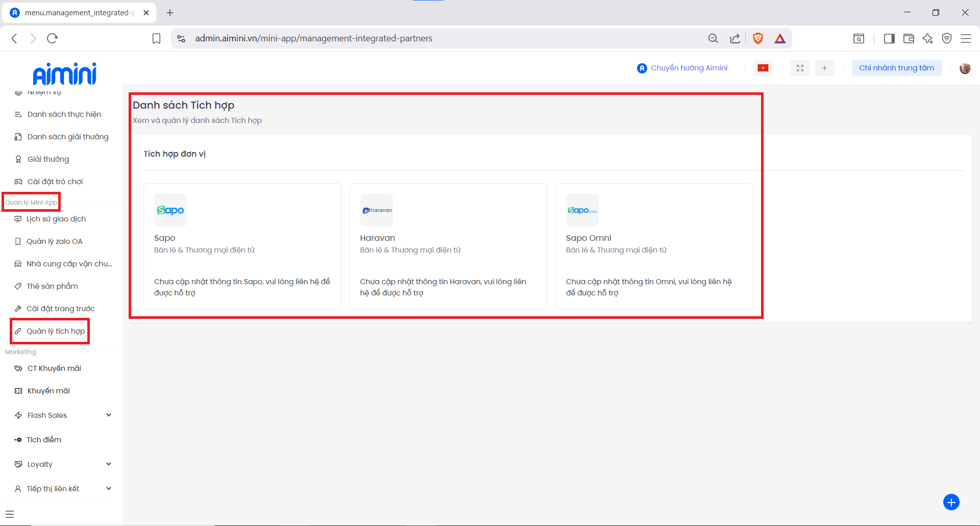980x526 pixels.
Task: Bookmark this page with bookmark icon
Action: point(156,38)
